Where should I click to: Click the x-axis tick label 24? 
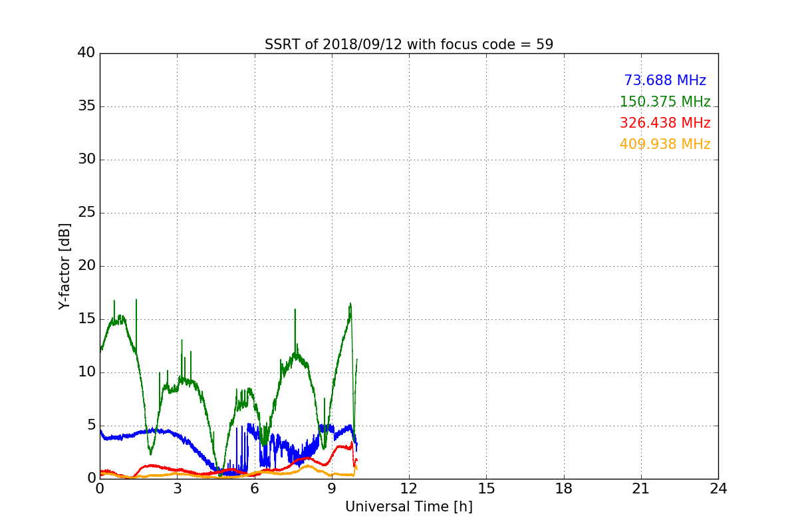click(x=718, y=489)
